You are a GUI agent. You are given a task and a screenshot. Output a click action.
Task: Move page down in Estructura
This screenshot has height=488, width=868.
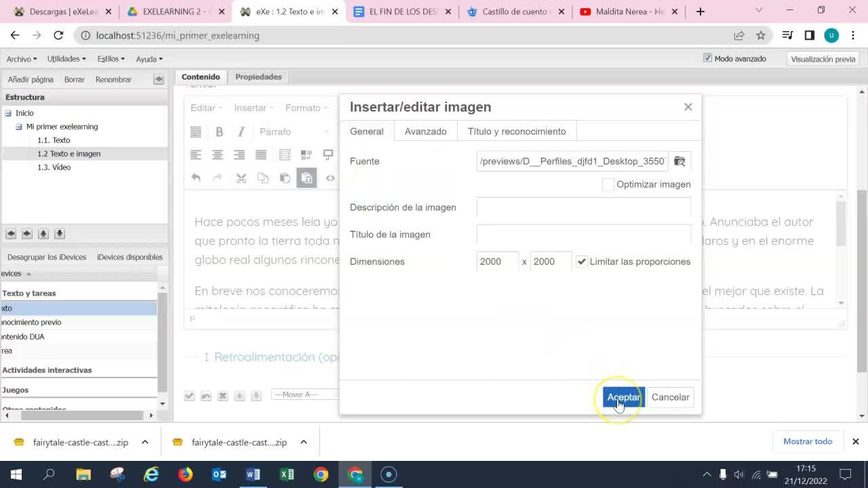60,234
